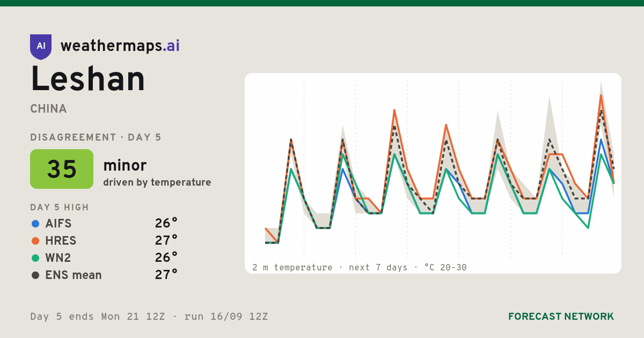Viewport: 644px width, 338px height.
Task: Click the FORECAST NETWORK link
Action: [561, 317]
